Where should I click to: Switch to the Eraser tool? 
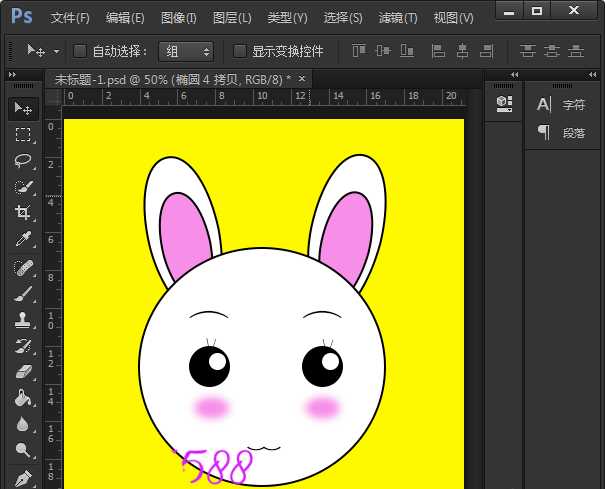[x=23, y=372]
